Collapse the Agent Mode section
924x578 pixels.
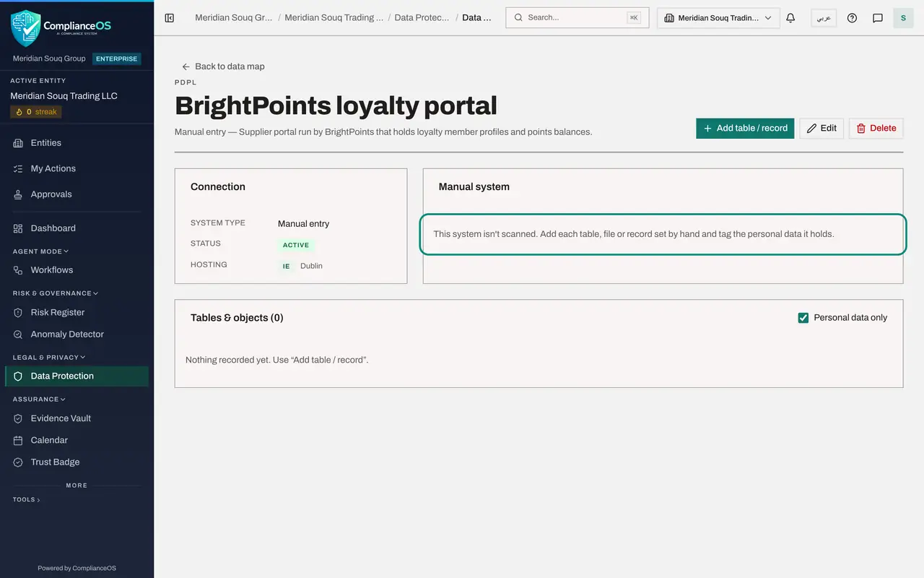40,251
